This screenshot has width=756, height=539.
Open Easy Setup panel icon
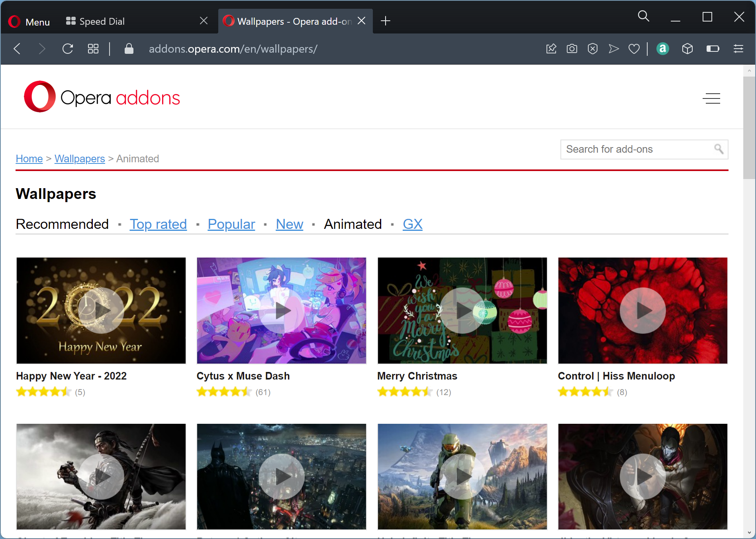point(738,49)
